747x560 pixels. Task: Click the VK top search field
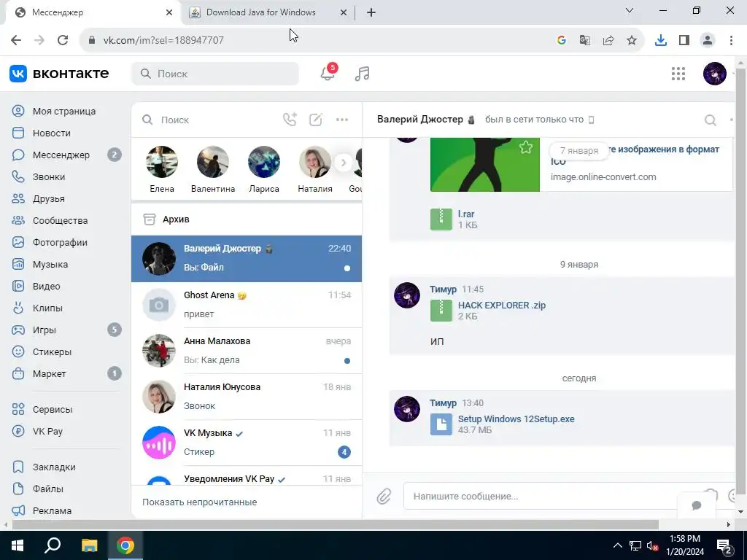click(x=215, y=74)
